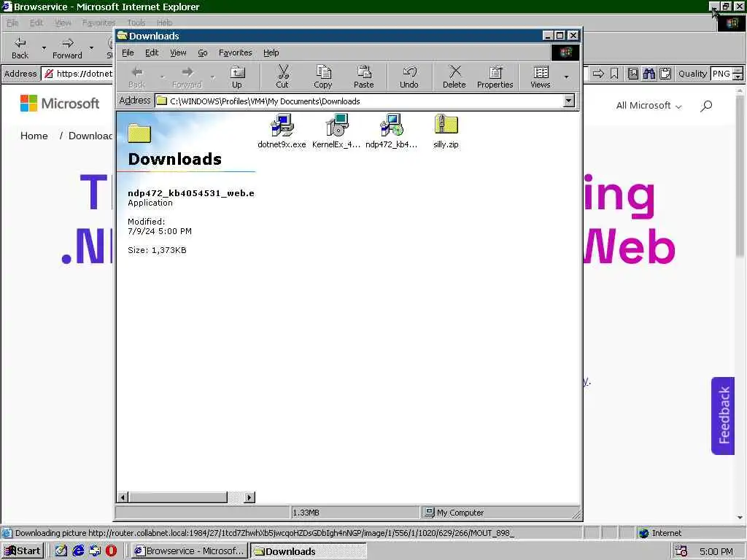Click the Undo toolbar icon
The image size is (747, 560).
[409, 77]
